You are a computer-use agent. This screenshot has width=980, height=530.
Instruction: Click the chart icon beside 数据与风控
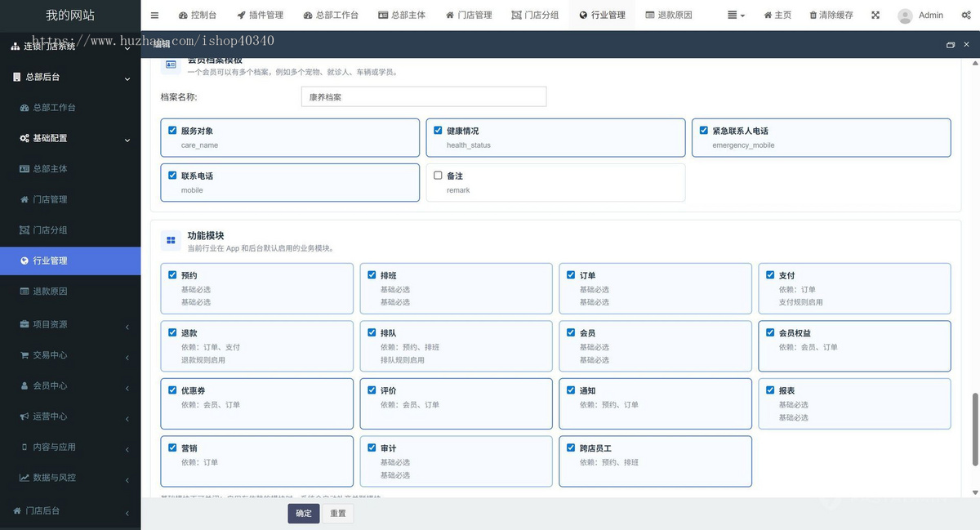click(x=24, y=478)
